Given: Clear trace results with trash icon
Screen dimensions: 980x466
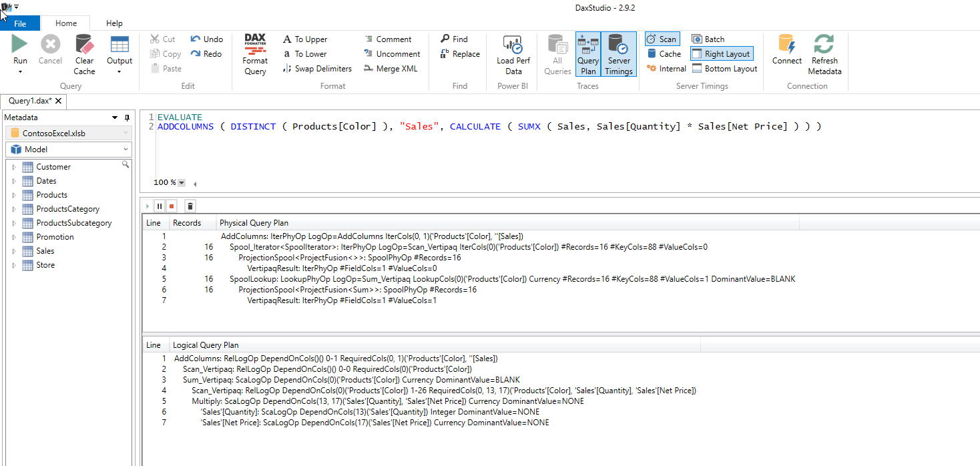Looking at the screenshot, I should (x=190, y=206).
